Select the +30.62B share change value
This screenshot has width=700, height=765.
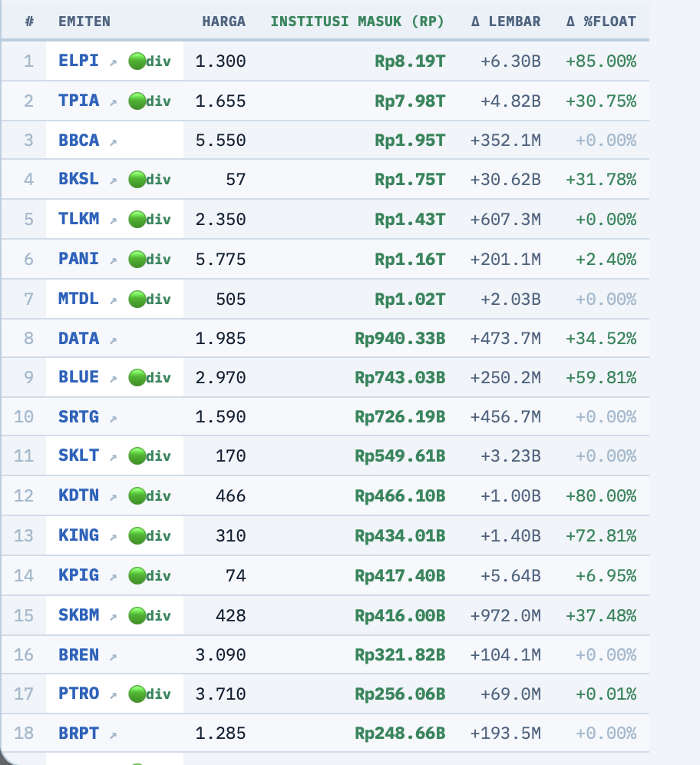point(506,180)
